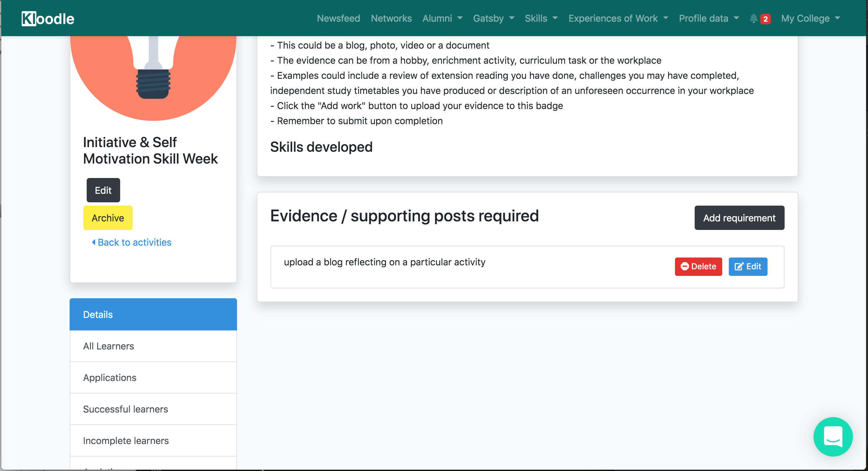This screenshot has height=471, width=868.
Task: Click the Evidence / supporting posts required heading
Action: click(404, 216)
